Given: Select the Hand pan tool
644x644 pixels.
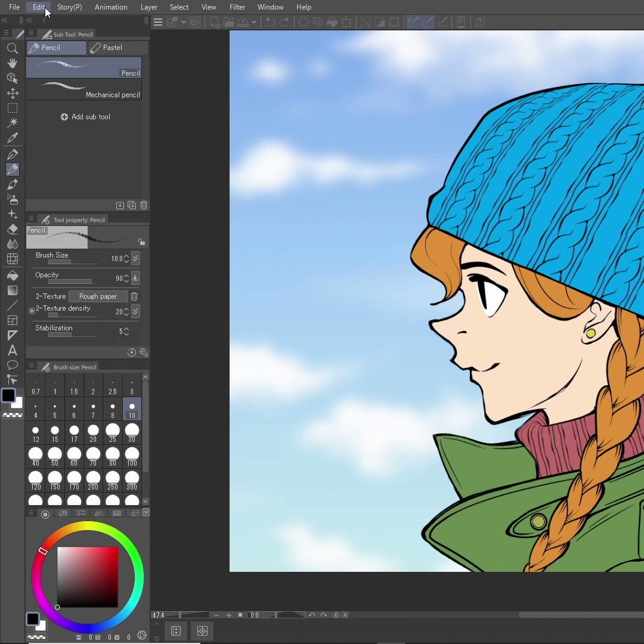Looking at the screenshot, I should point(13,62).
